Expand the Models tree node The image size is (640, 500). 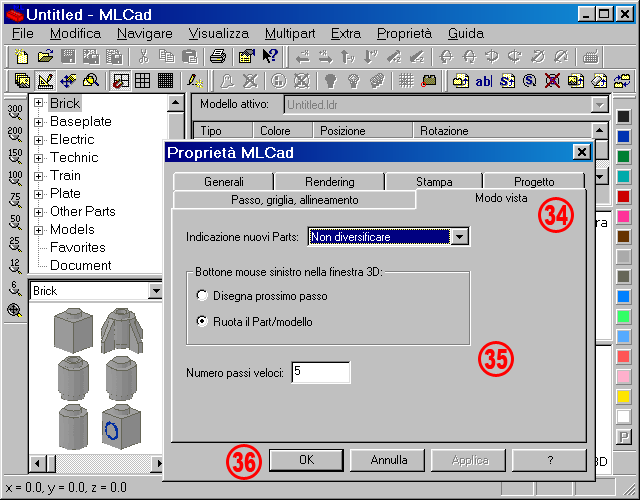point(38,230)
